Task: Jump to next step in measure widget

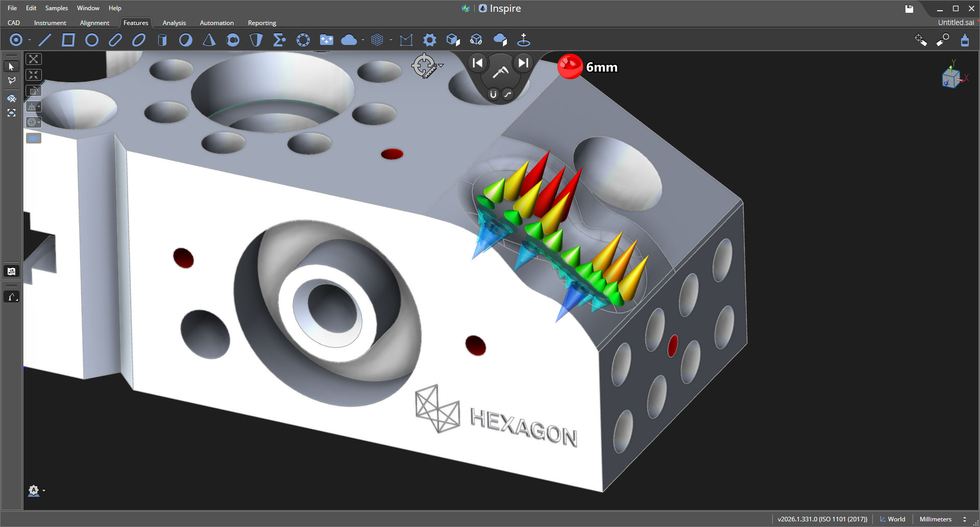Action: tap(523, 63)
